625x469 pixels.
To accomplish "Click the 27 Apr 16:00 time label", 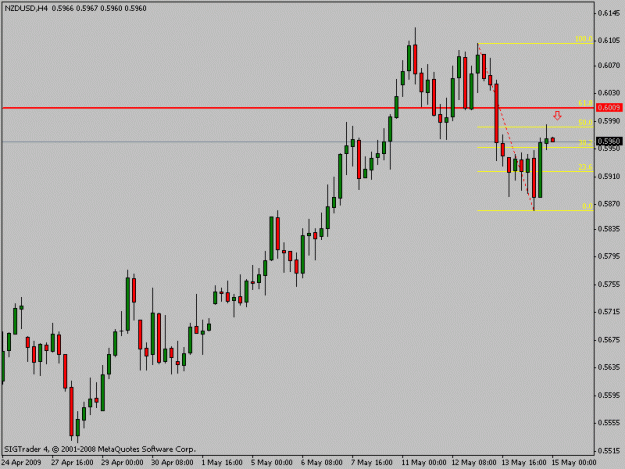I will pyautogui.click(x=72, y=462).
